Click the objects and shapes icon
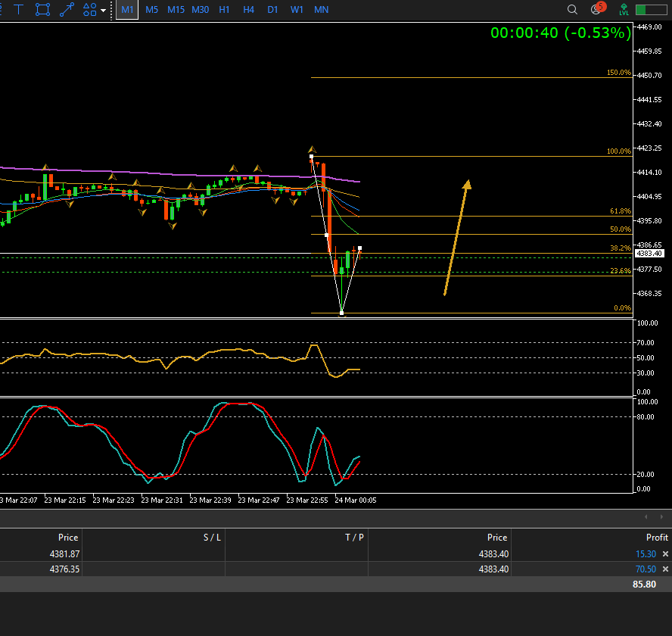 pos(89,10)
